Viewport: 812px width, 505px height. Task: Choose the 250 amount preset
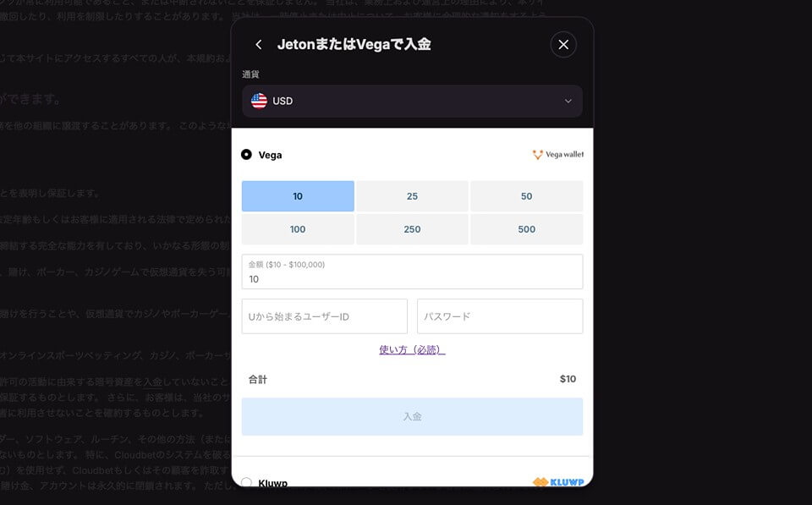point(412,229)
